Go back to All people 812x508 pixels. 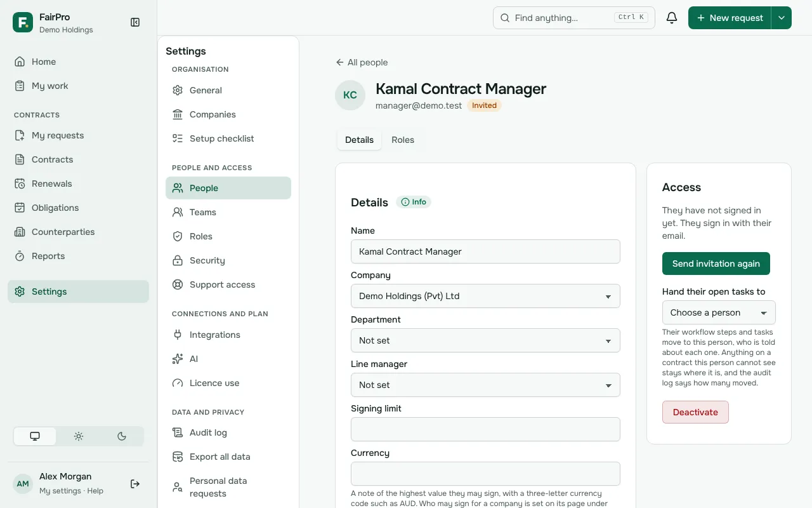[x=362, y=62]
